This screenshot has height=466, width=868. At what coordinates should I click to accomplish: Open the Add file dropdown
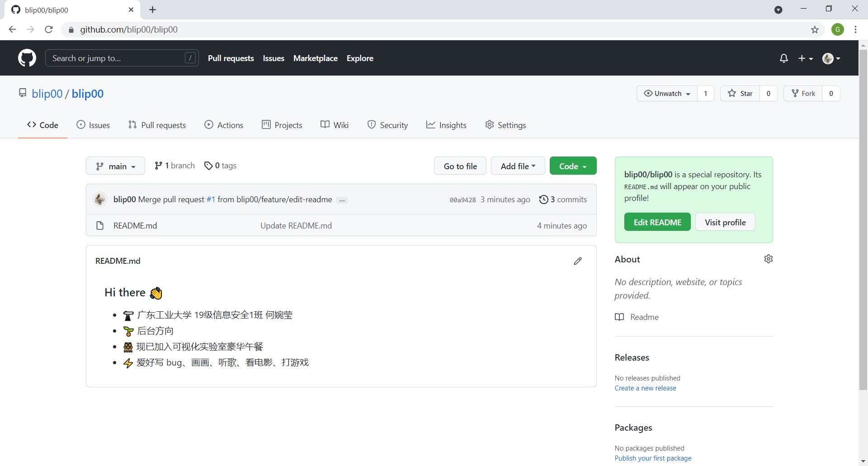pos(518,166)
